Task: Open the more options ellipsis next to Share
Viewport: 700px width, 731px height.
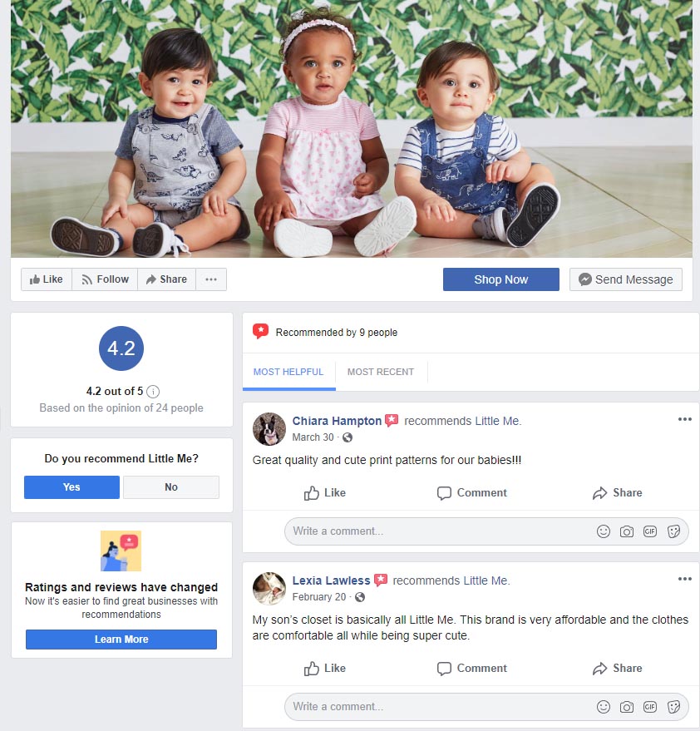Action: [x=211, y=279]
